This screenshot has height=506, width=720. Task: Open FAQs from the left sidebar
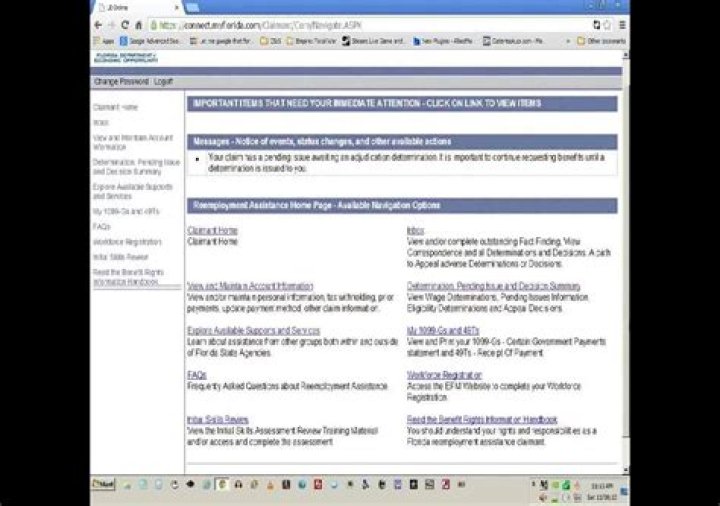coord(100,226)
